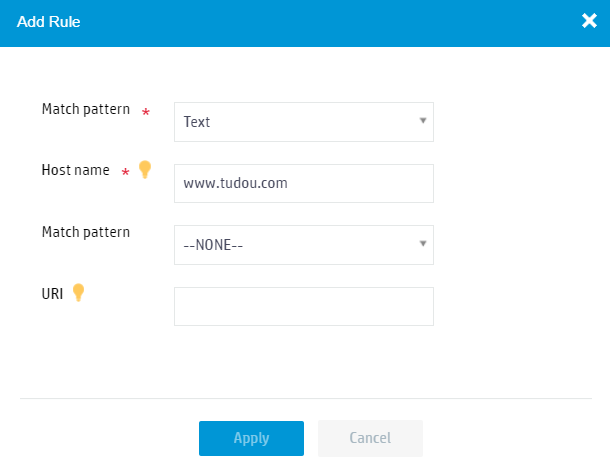This screenshot has width=610, height=474.
Task: Click the arrow on the --NONE-- dropdown
Action: click(x=423, y=244)
